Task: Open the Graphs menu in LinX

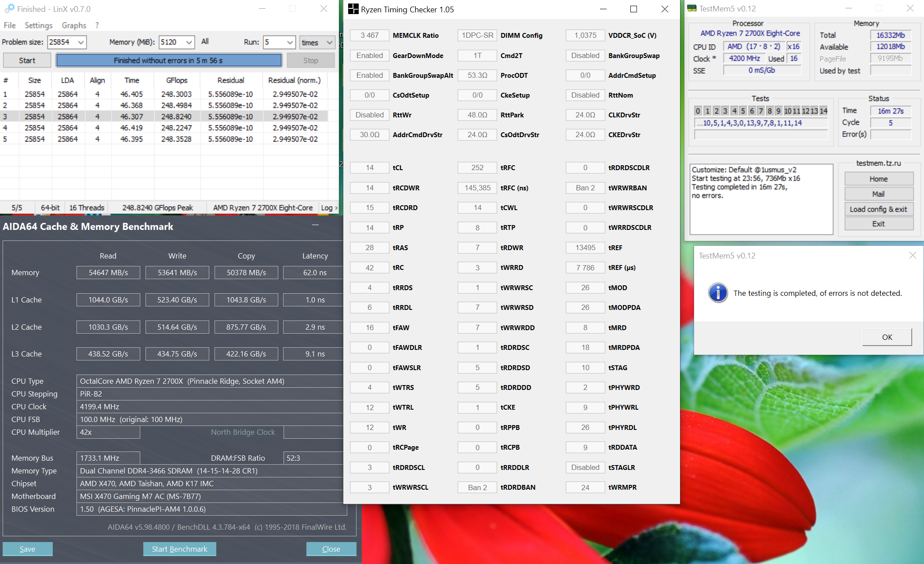Action: pos(74,25)
